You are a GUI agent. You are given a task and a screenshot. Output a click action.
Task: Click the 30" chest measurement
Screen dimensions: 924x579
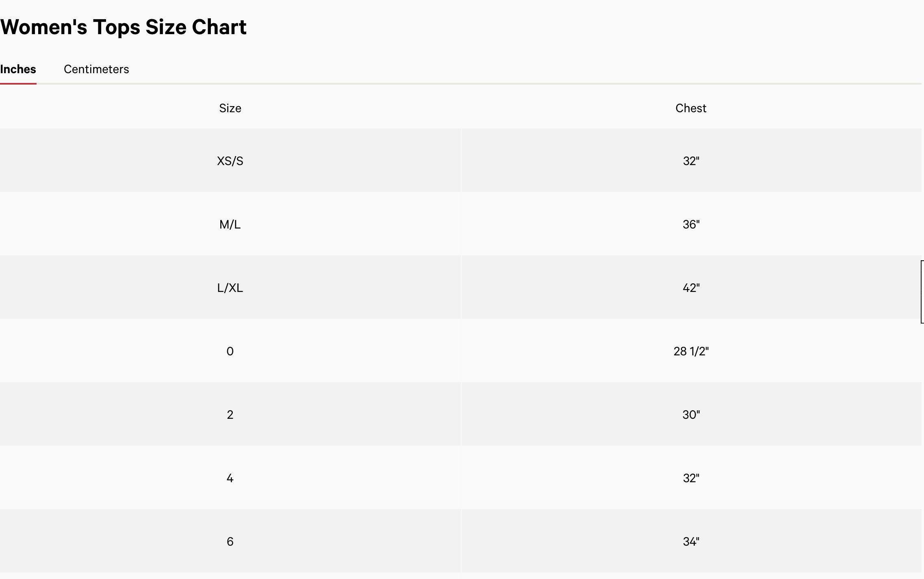(x=691, y=415)
